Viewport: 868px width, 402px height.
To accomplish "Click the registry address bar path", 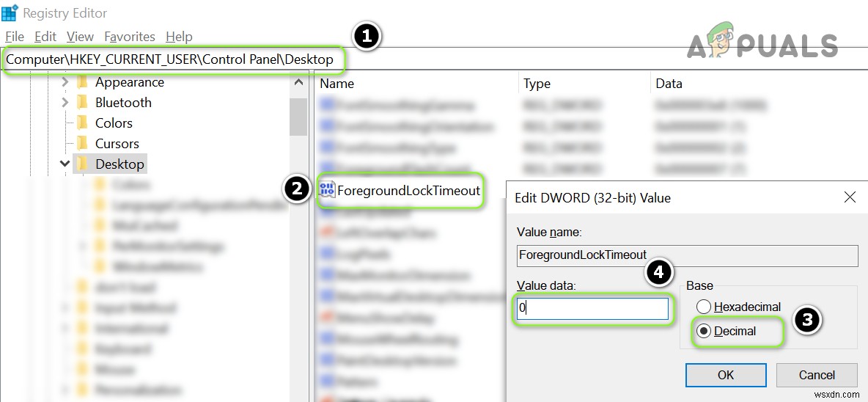I will point(170,59).
